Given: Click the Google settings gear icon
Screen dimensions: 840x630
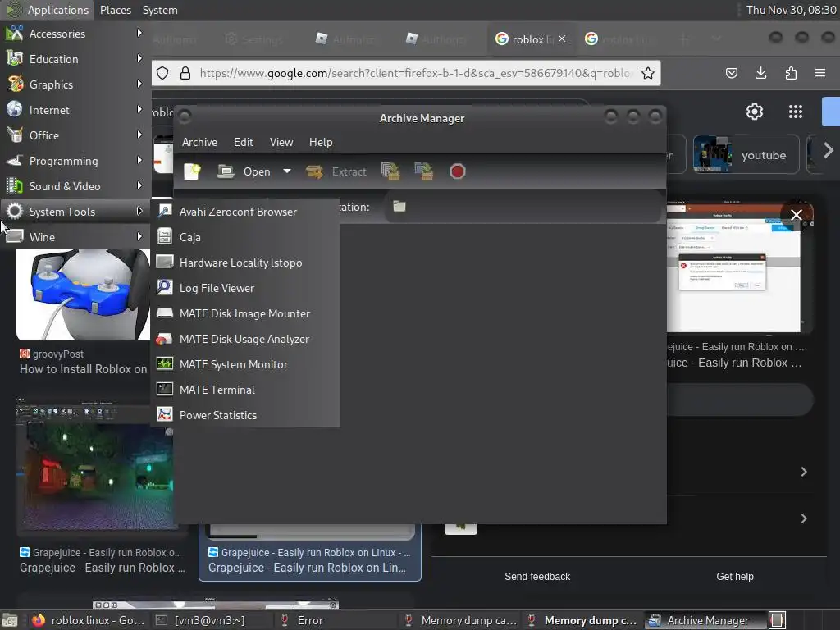Looking at the screenshot, I should pos(755,112).
